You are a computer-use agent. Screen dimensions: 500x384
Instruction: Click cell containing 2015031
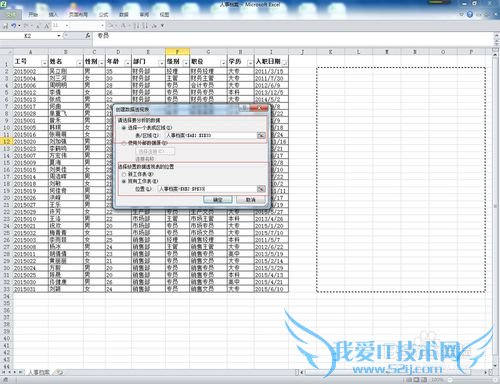(x=31, y=289)
